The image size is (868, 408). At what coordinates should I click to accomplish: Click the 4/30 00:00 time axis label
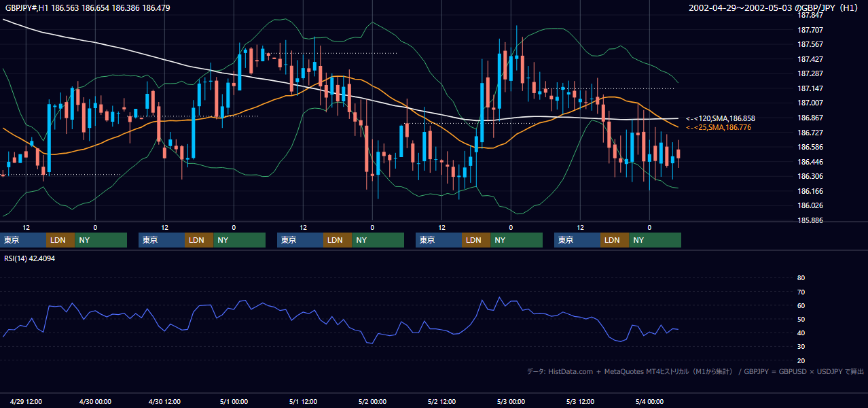click(96, 401)
